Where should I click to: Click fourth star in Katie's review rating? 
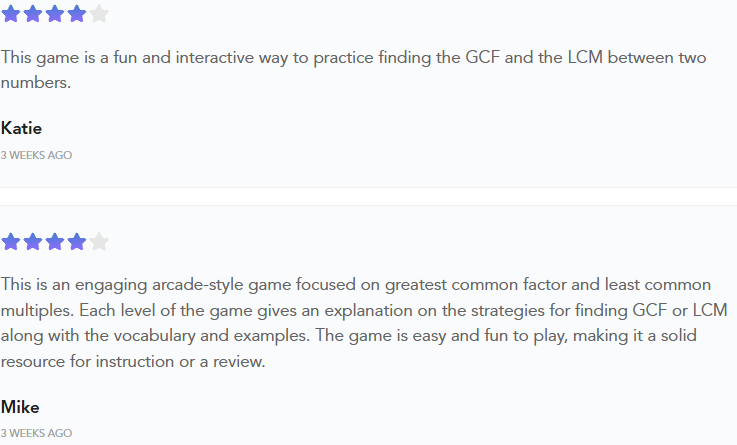pos(77,14)
